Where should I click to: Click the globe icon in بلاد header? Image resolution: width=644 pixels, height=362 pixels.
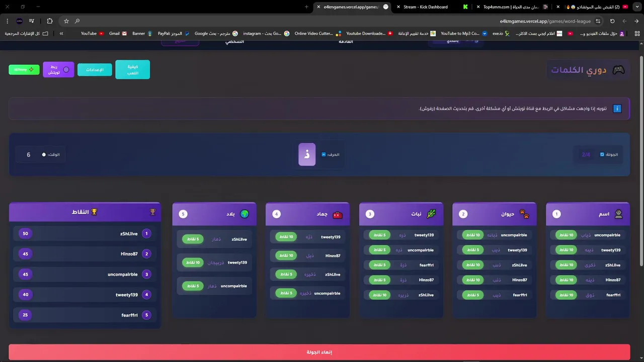coord(245,214)
